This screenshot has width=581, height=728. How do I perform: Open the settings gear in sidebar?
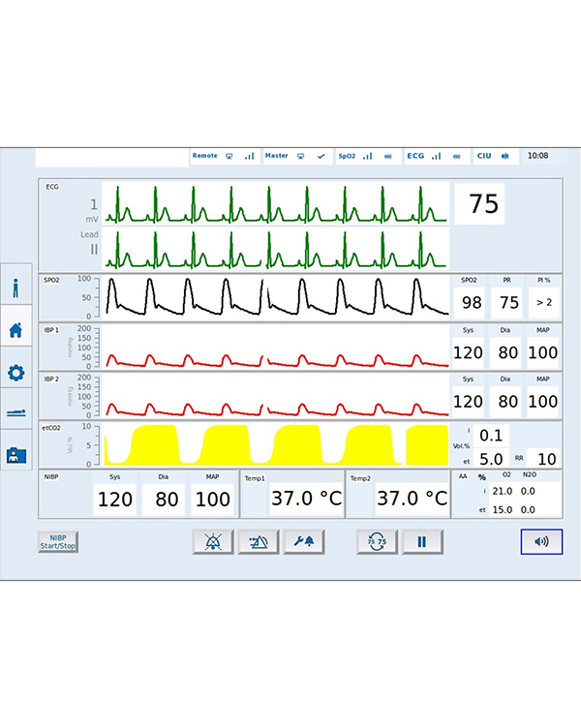pyautogui.click(x=15, y=373)
